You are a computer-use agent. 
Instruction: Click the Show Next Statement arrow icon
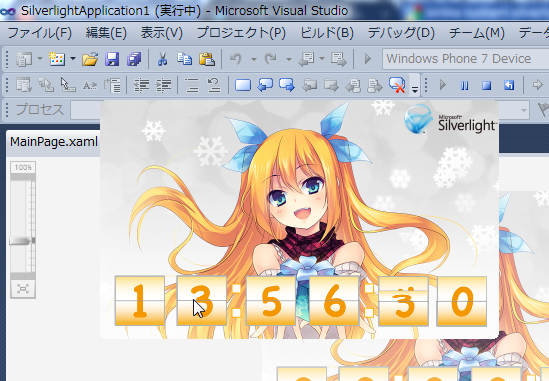537,85
